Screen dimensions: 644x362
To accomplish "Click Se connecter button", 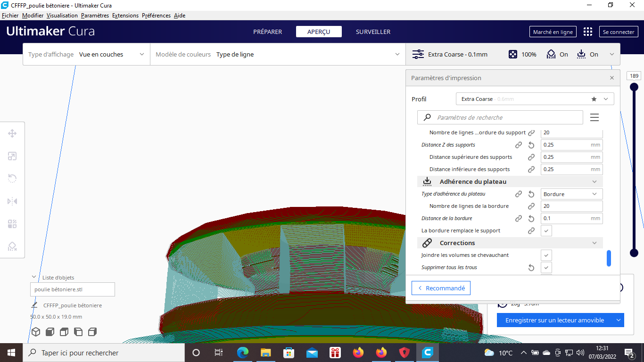I will click(x=619, y=32).
